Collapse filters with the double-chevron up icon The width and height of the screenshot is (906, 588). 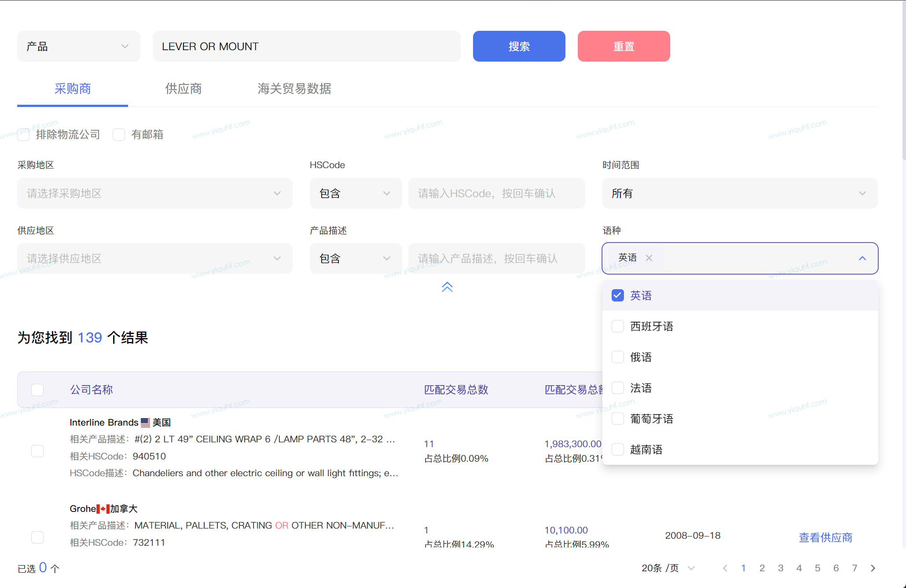pyautogui.click(x=447, y=287)
